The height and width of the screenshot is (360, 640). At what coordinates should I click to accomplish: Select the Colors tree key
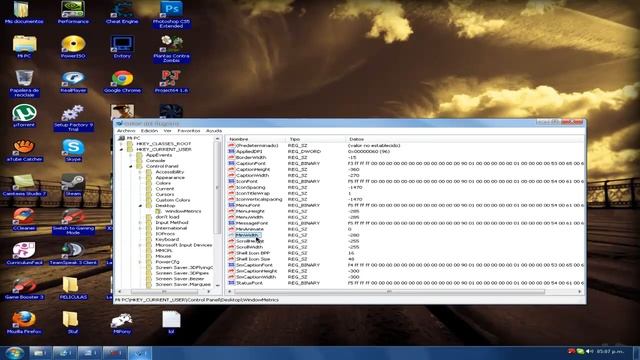pos(163,183)
